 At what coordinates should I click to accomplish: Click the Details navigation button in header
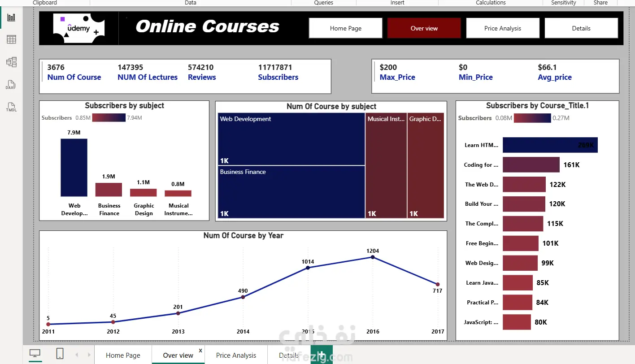click(581, 28)
